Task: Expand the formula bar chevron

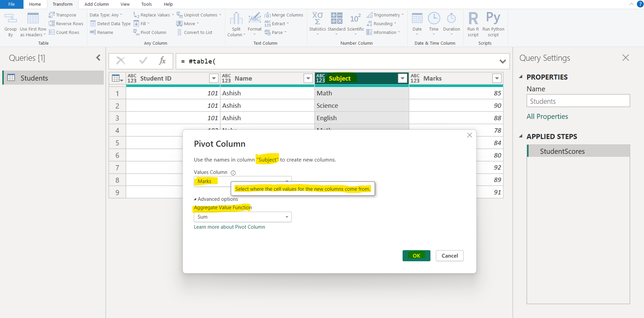Action: 502,61
